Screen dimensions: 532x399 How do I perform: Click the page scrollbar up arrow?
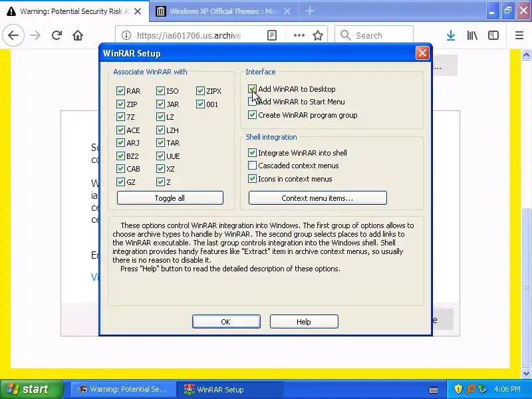(x=526, y=55)
